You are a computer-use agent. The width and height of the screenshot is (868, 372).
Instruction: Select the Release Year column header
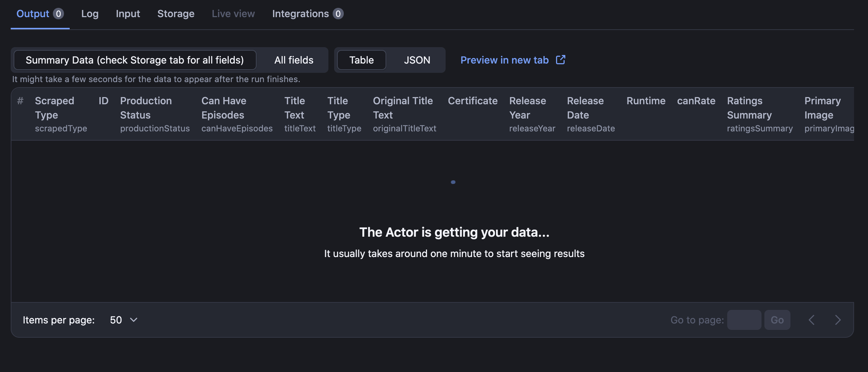pos(528,108)
